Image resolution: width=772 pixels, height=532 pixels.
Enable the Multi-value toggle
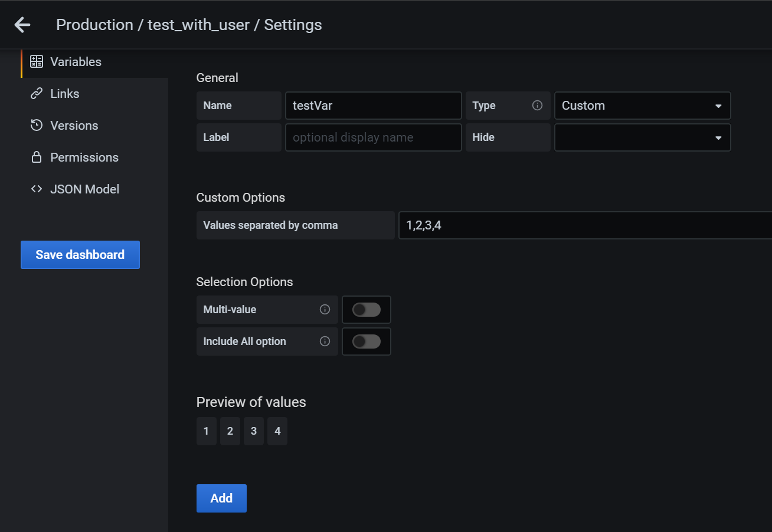coord(366,309)
